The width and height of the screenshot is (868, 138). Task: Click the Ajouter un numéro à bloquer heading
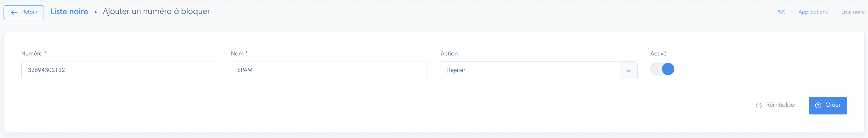click(156, 11)
